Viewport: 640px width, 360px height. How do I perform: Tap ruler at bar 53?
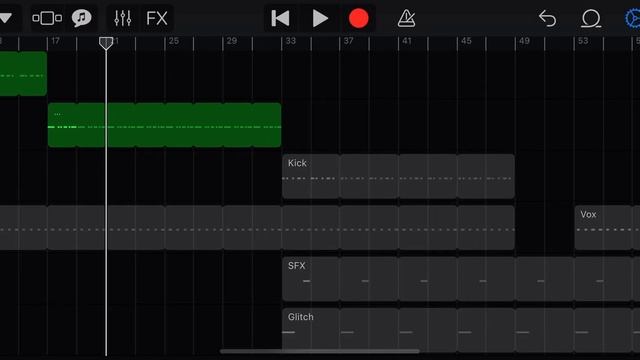[583, 41]
